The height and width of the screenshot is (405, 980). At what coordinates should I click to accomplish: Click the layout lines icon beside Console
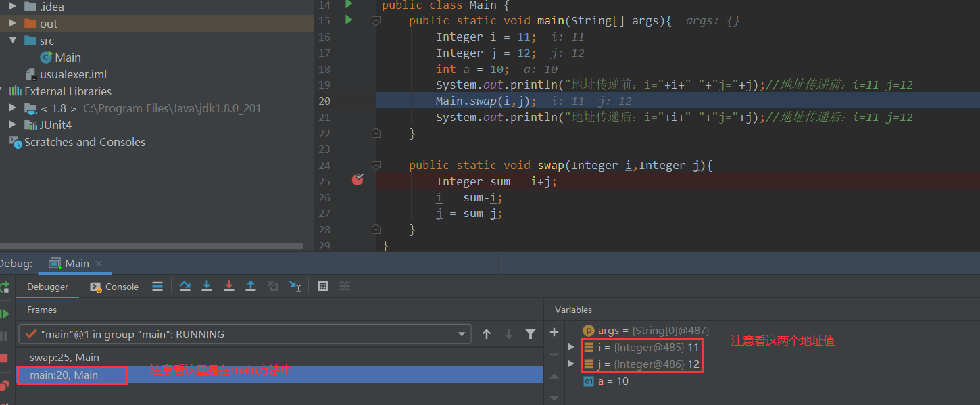click(157, 287)
